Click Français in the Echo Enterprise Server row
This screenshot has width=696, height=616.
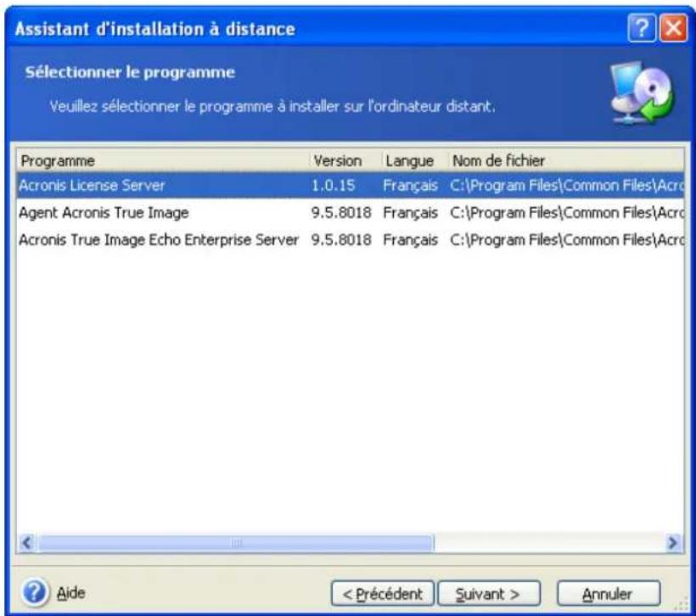coord(410,240)
